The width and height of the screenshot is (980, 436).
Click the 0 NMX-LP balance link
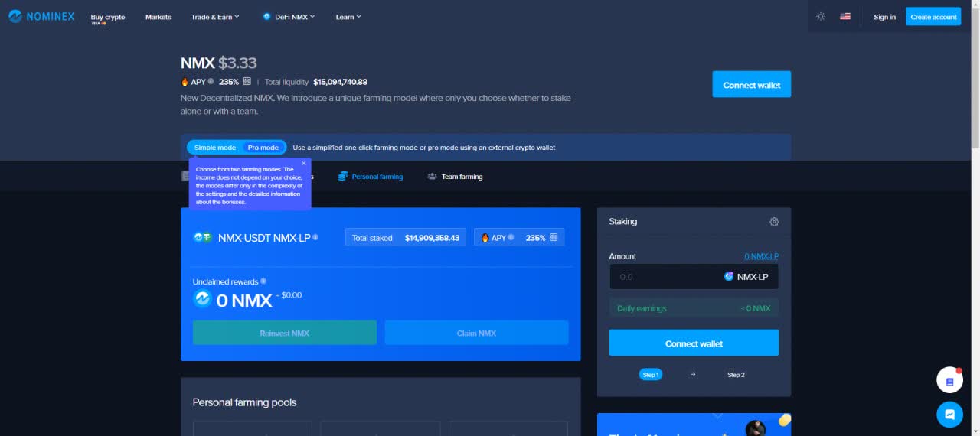coord(761,256)
